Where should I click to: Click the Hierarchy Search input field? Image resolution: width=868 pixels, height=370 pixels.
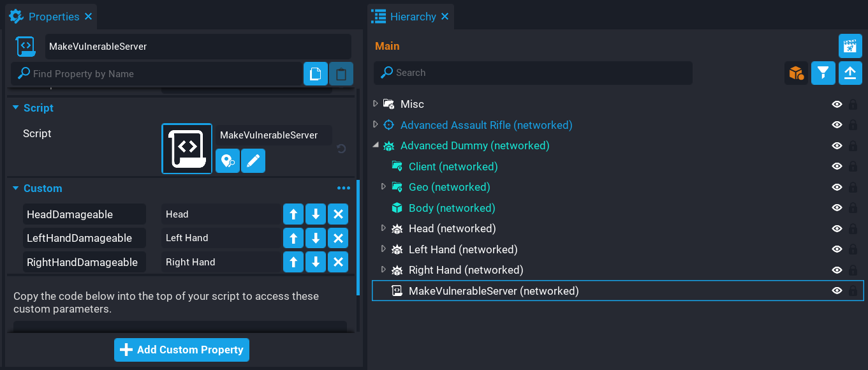(533, 73)
